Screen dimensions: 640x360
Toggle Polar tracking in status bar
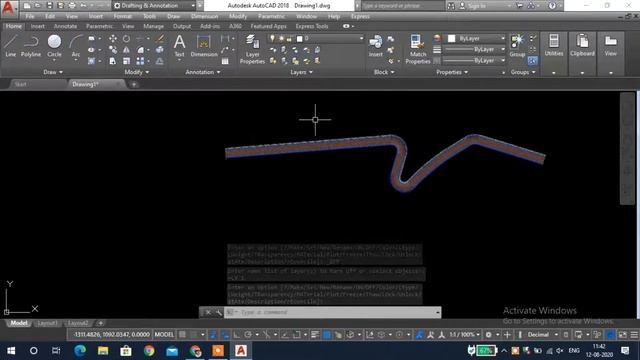(x=248, y=335)
